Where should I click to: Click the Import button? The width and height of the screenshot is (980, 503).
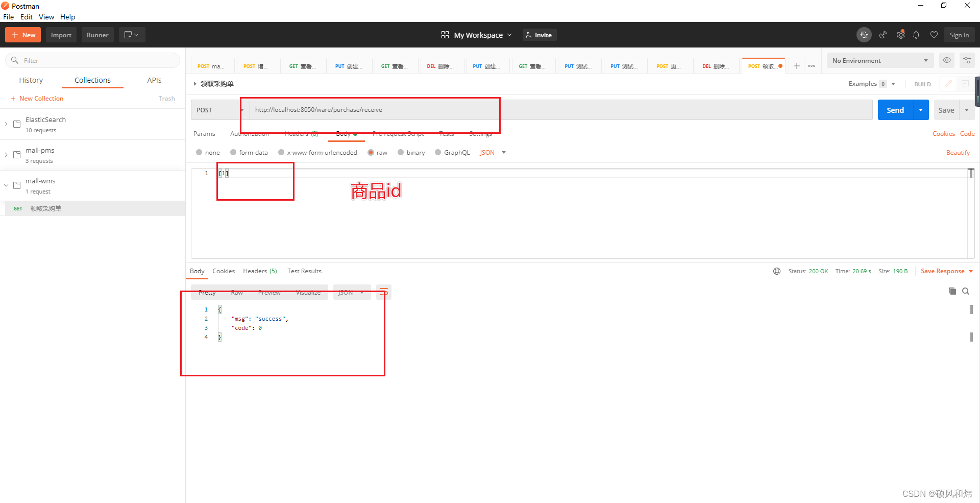coord(61,35)
